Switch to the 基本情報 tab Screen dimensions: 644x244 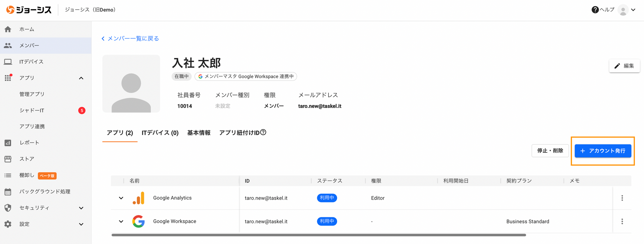[199, 133]
